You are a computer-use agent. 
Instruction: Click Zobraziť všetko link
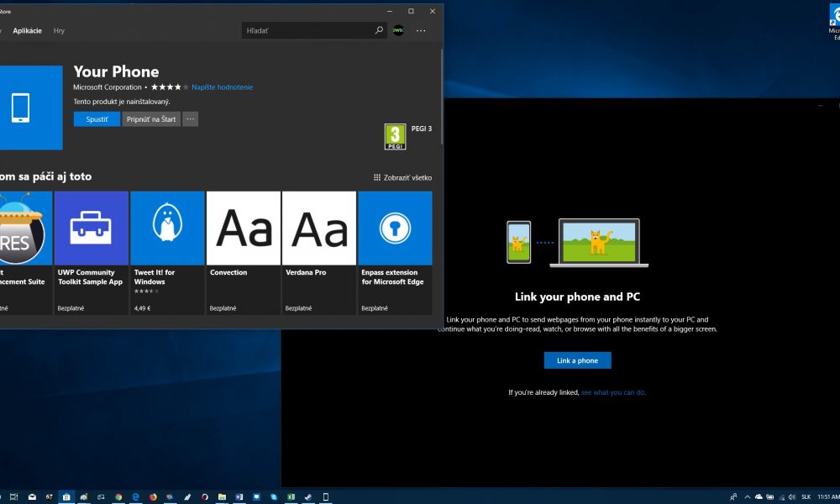click(x=403, y=177)
